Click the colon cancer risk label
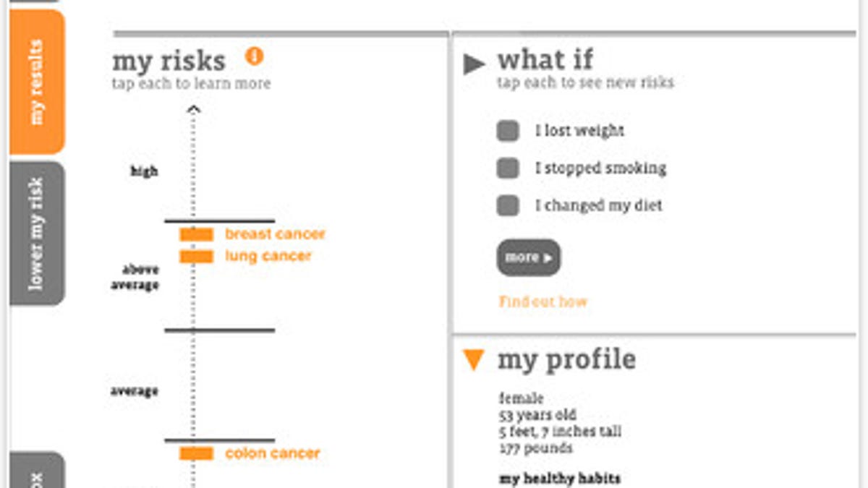The image size is (868, 488). click(272, 453)
